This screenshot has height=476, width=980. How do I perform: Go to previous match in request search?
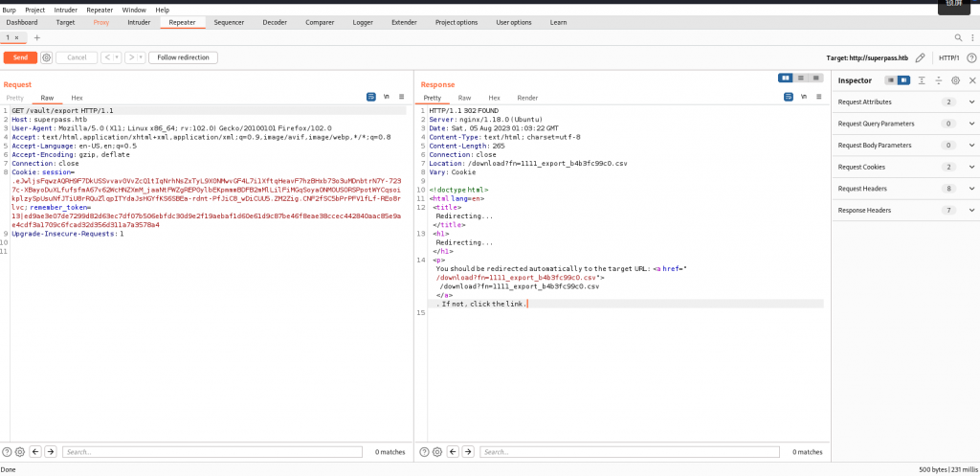click(x=36, y=451)
